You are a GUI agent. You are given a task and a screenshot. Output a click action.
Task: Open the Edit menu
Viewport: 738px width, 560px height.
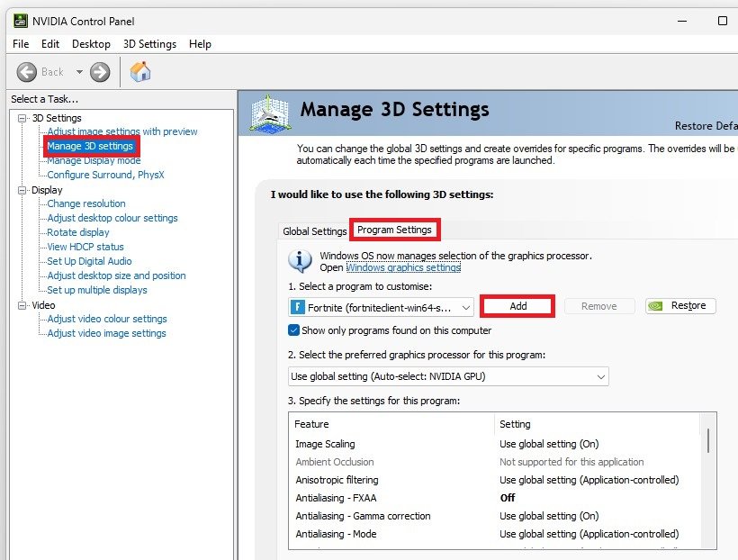coord(50,44)
